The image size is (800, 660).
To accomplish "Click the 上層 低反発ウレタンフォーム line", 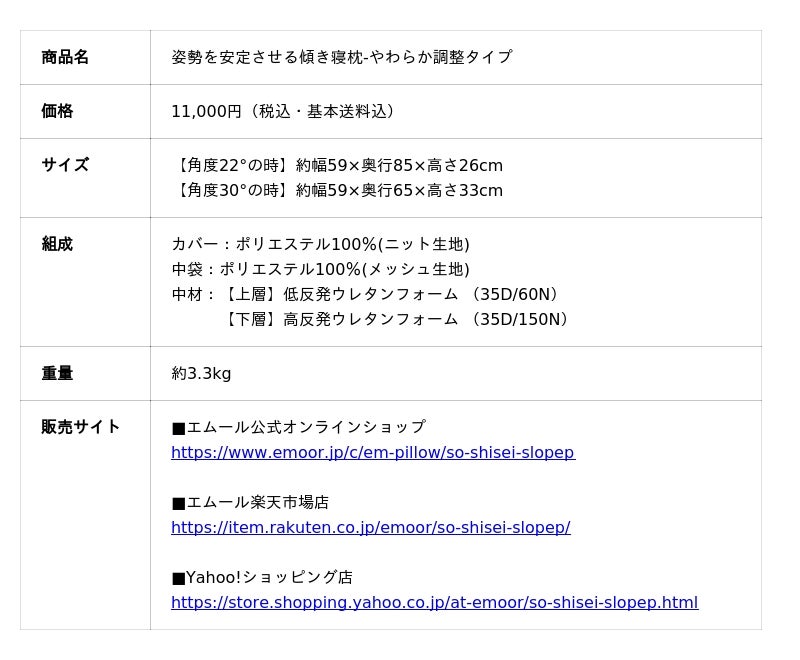I will pyautogui.click(x=365, y=295).
